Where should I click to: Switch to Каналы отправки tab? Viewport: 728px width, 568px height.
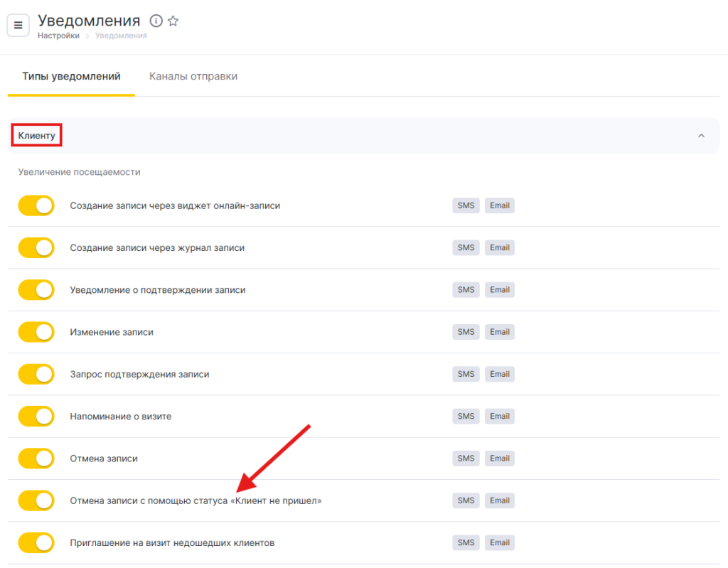193,77
